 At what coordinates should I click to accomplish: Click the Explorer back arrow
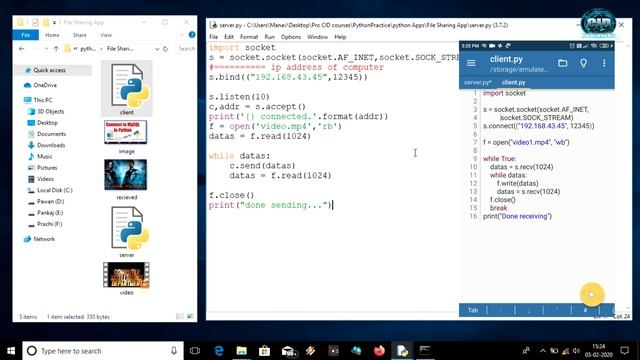[x=22, y=49]
